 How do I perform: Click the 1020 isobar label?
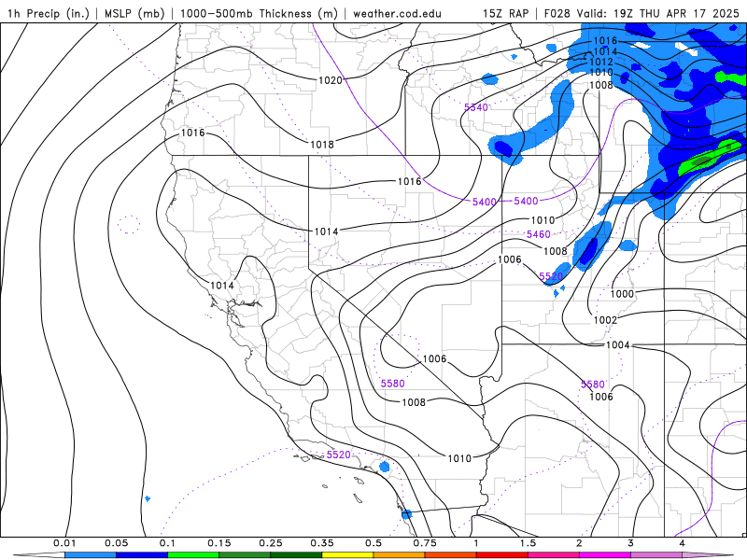point(331,80)
